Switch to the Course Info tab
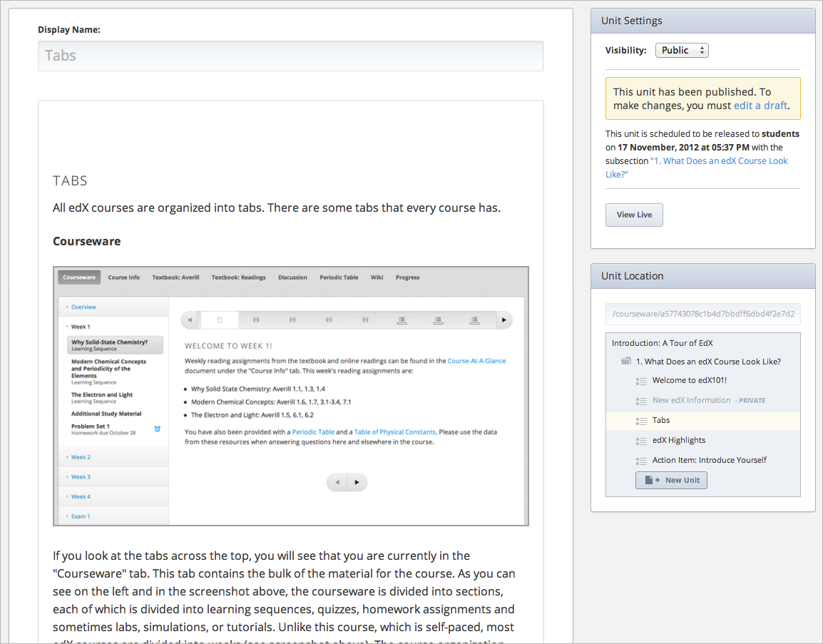Image resolution: width=823 pixels, height=644 pixels. (x=124, y=277)
